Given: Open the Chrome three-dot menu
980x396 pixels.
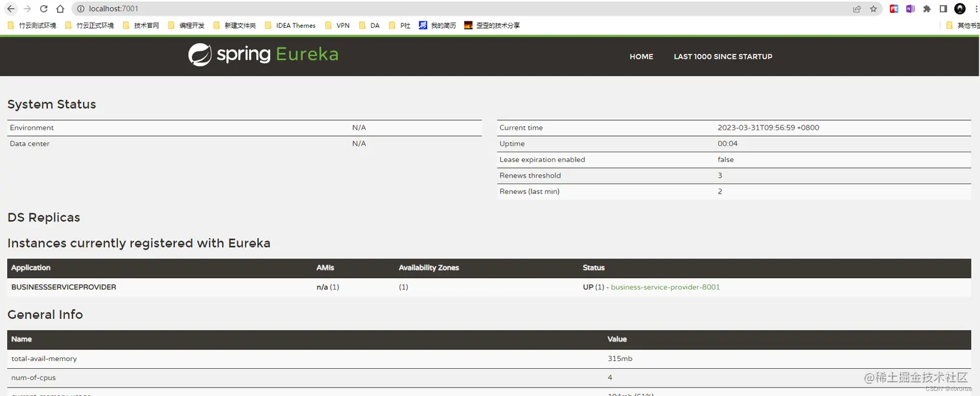Looking at the screenshot, I should [975, 9].
